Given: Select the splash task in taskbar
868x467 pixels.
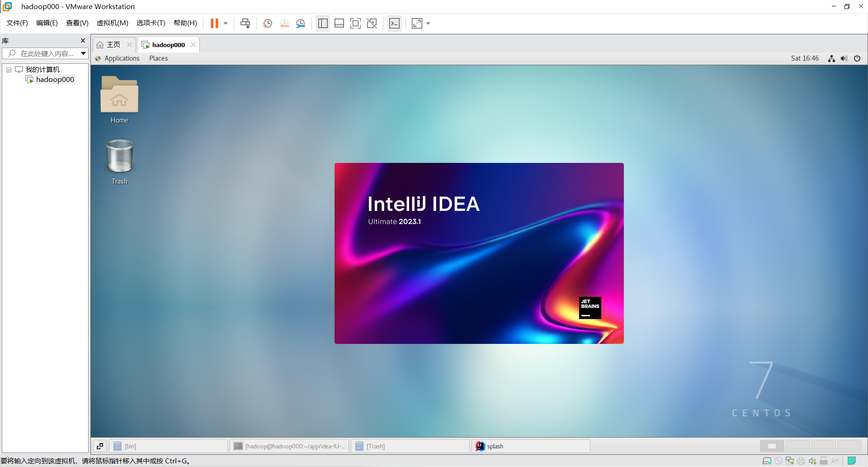Looking at the screenshot, I should (531, 446).
